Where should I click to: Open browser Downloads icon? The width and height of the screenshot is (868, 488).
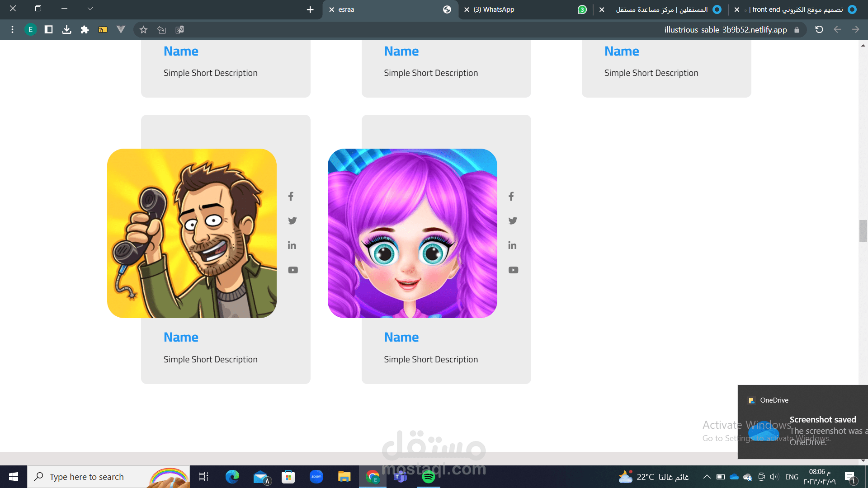(x=66, y=30)
